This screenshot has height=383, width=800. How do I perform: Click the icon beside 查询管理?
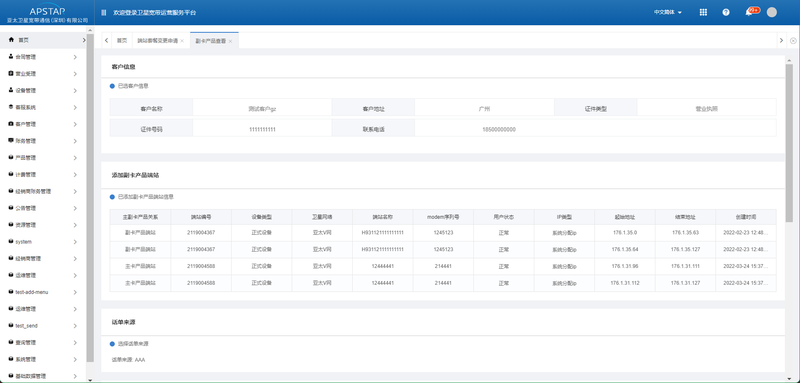pos(11,342)
